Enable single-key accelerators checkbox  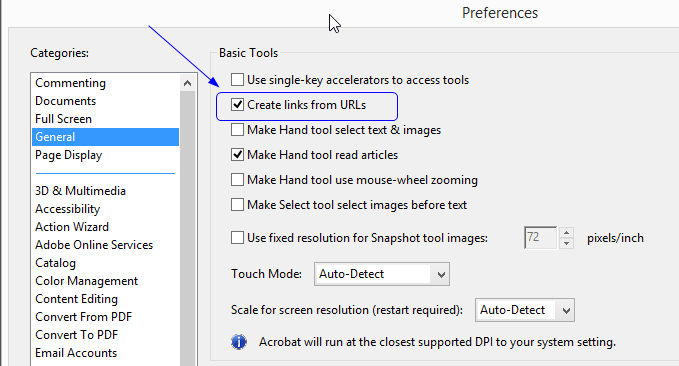237,80
